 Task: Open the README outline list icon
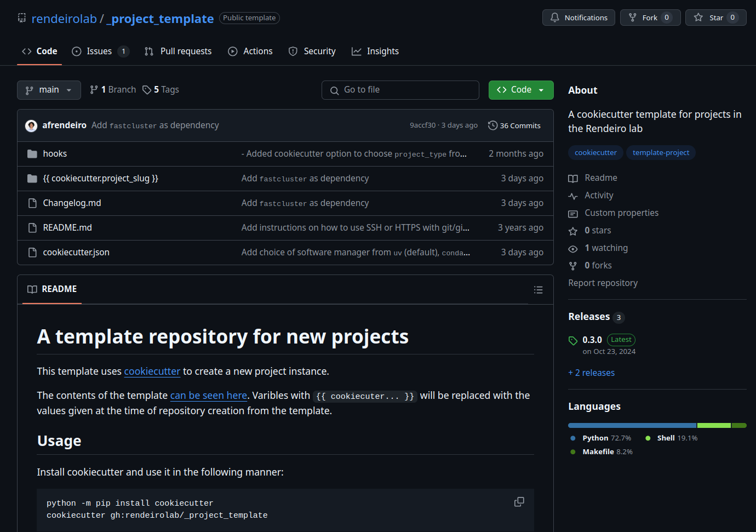click(538, 290)
